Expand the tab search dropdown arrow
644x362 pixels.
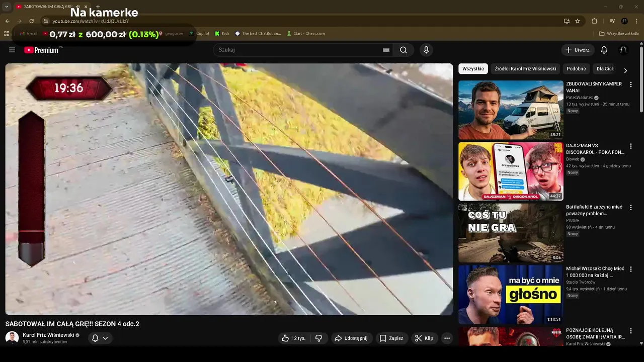[x=7, y=7]
